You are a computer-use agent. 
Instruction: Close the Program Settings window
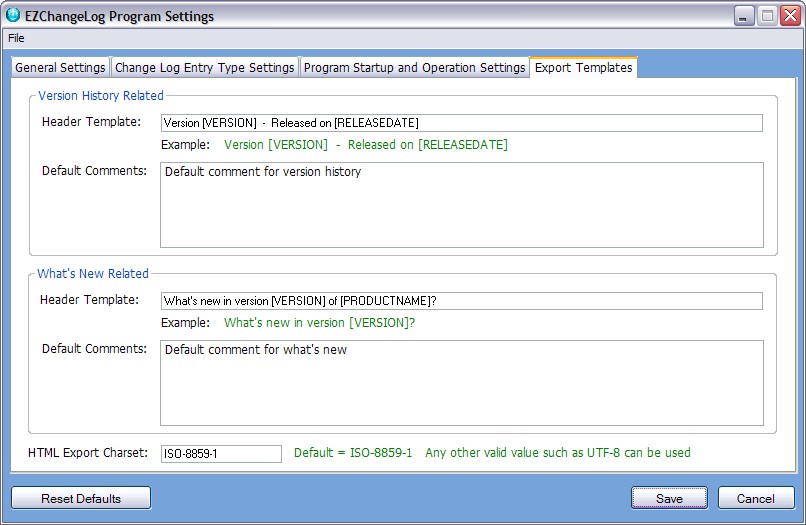790,16
